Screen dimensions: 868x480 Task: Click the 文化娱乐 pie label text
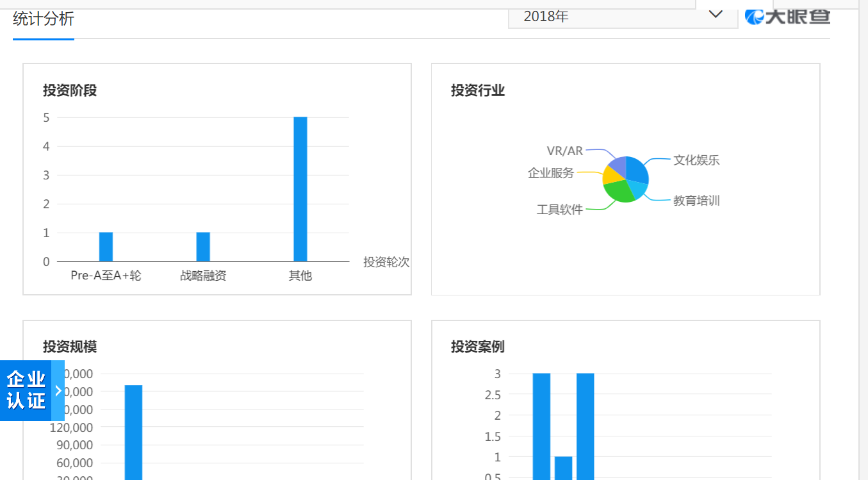pos(696,160)
